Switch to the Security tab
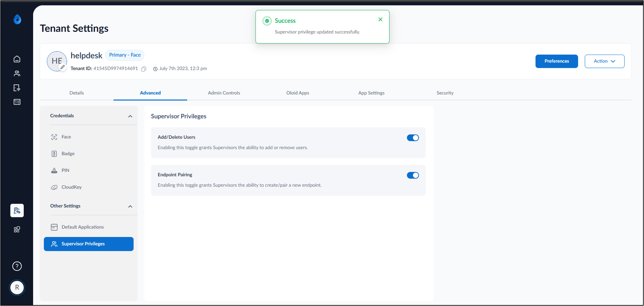This screenshot has width=644, height=306. tap(445, 93)
